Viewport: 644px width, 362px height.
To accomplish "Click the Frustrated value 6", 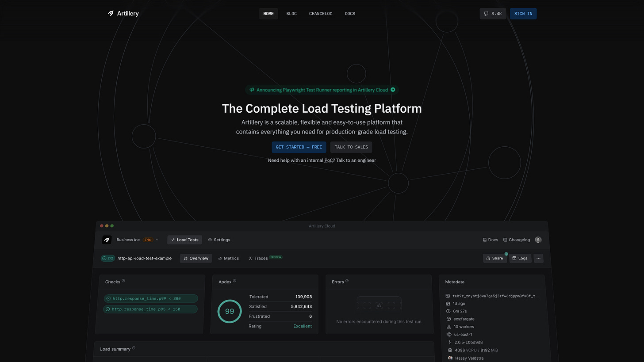I will coord(310,316).
